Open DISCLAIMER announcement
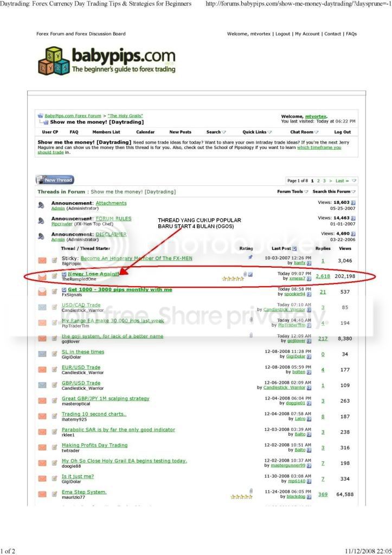The height and width of the screenshot is (555, 392). click(x=111, y=234)
